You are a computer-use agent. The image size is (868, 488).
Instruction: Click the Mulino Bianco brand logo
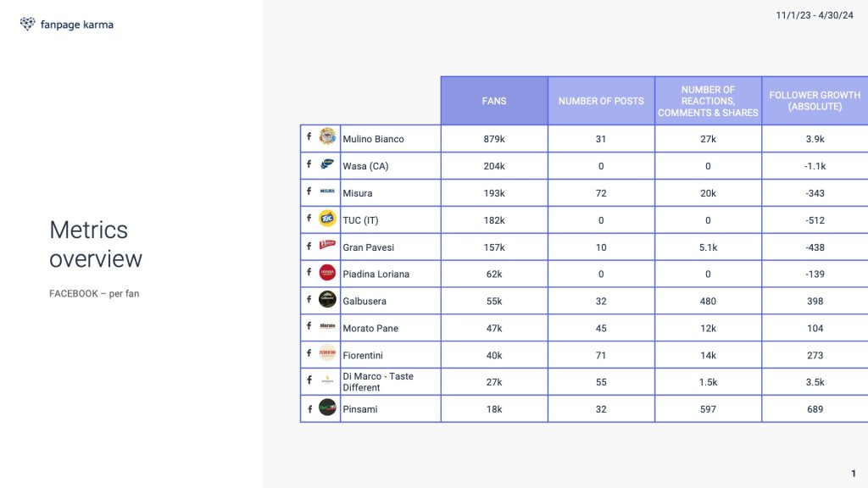coord(327,136)
